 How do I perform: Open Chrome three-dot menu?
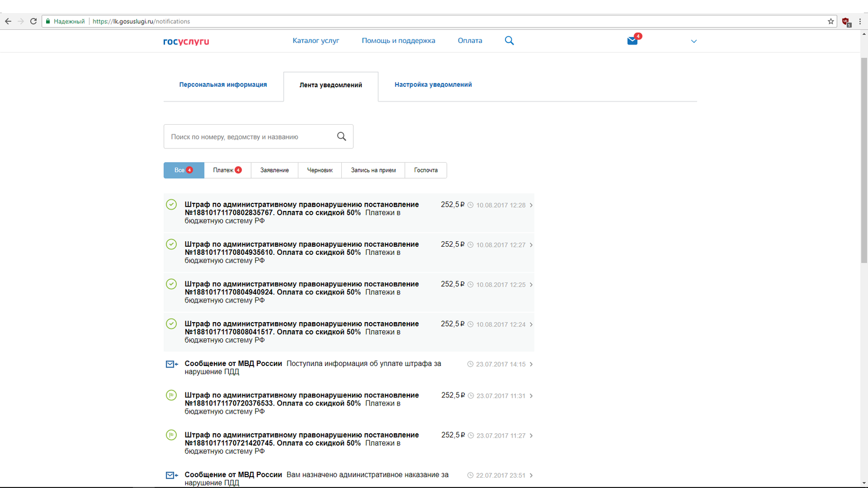860,21
